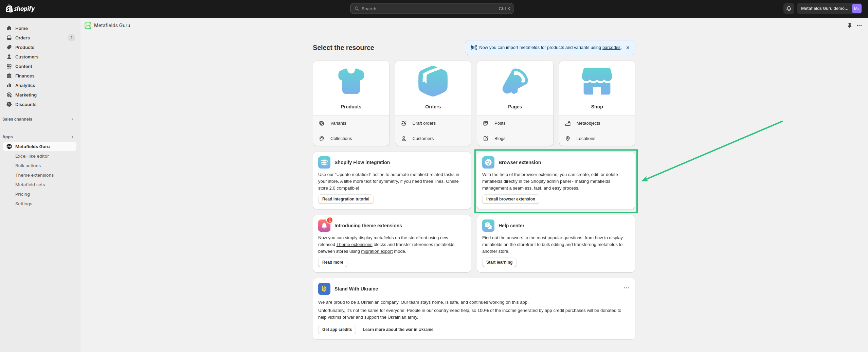
Task: Choose Metaobjects resource
Action: point(597,123)
